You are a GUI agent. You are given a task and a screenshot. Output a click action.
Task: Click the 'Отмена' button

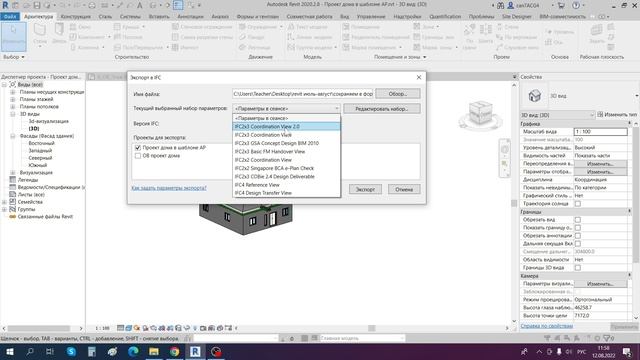pyautogui.click(x=404, y=189)
